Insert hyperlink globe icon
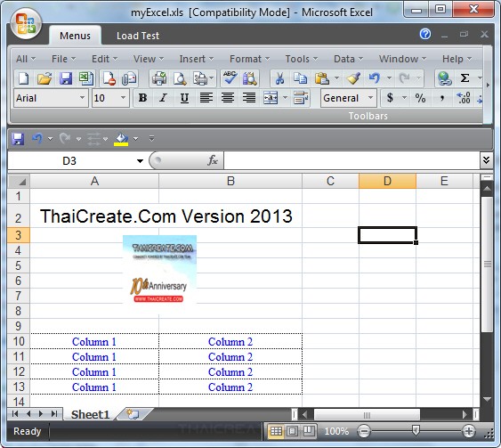 444,78
